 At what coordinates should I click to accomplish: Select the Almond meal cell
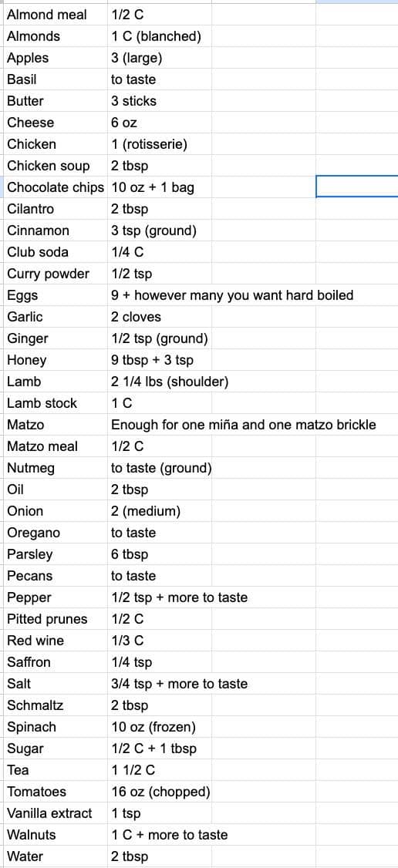coord(54,15)
